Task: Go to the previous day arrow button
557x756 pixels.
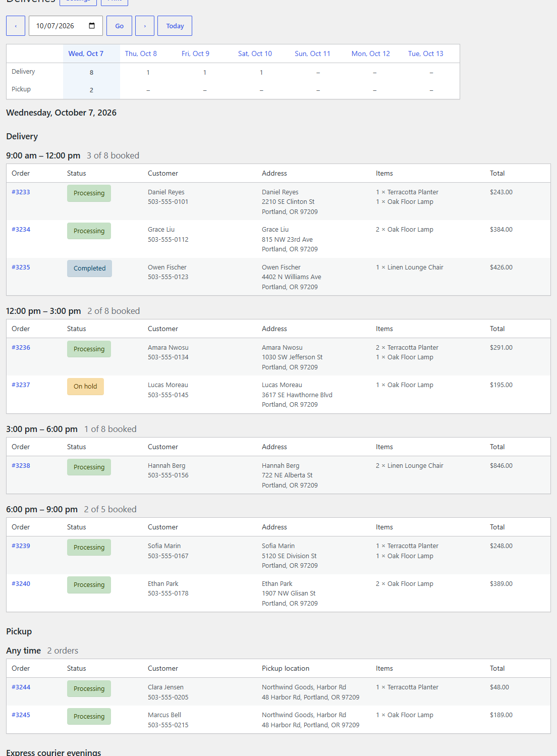Action: click(16, 26)
